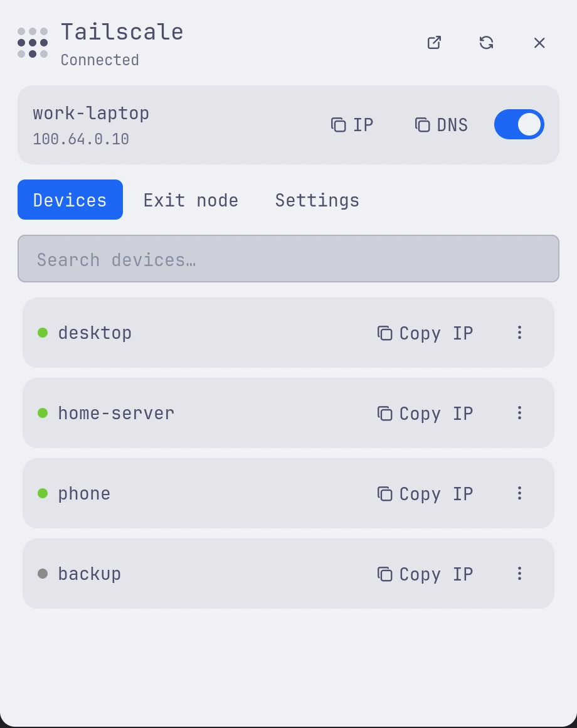
Task: Click the refresh icon in header
Action: point(486,43)
